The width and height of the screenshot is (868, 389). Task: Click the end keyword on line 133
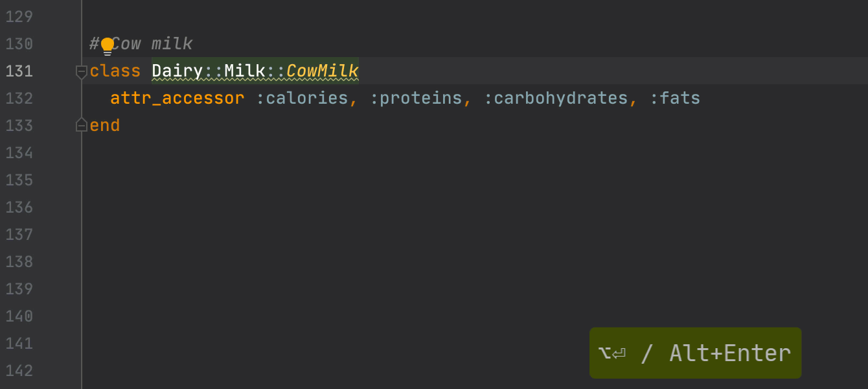pos(104,125)
